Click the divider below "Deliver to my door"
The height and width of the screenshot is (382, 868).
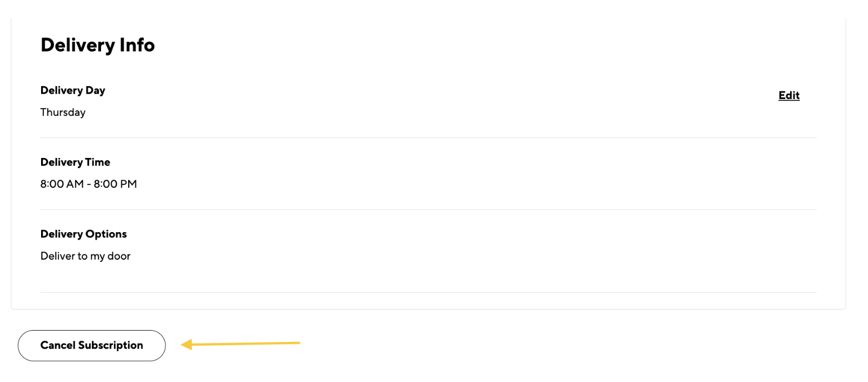[x=428, y=292]
